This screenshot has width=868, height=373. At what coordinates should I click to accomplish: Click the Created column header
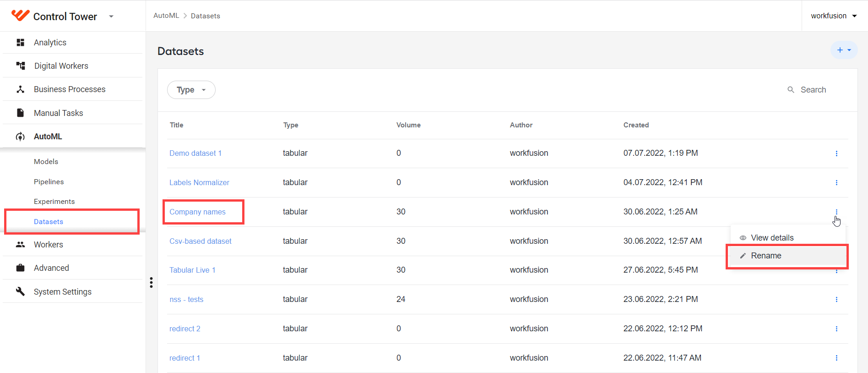636,125
